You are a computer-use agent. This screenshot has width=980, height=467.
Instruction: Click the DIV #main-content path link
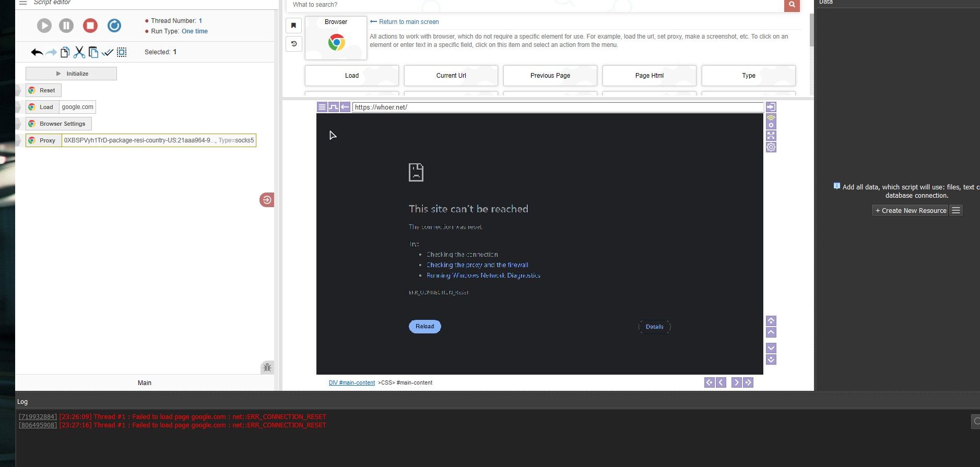tap(352, 382)
